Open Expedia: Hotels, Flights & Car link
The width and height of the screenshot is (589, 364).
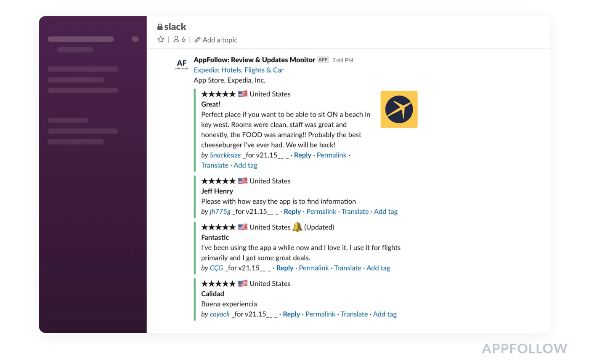[x=239, y=70]
